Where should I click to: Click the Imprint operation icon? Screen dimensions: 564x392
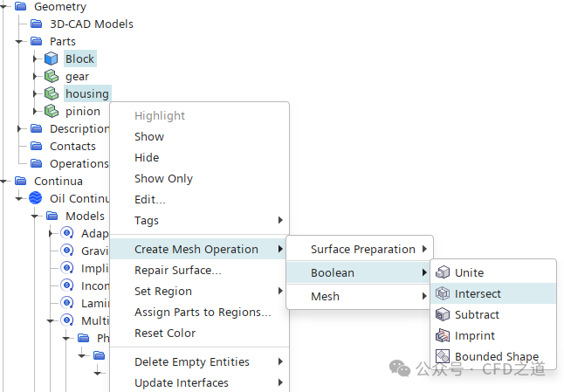coord(444,335)
